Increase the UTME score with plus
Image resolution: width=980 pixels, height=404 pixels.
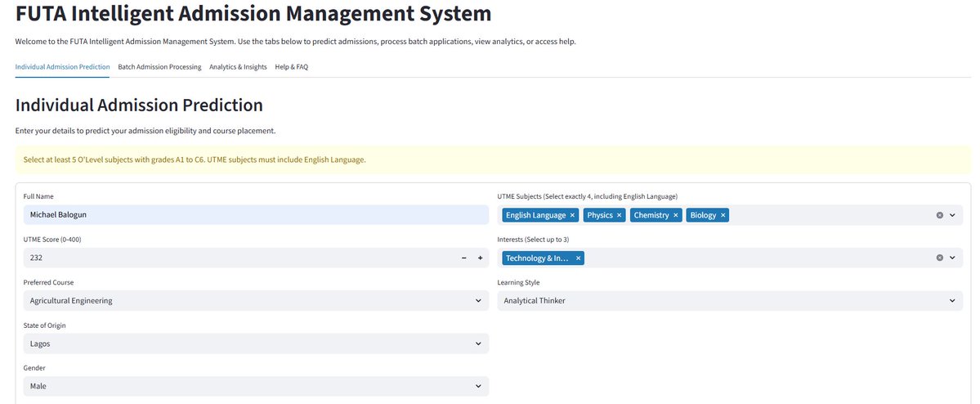pyautogui.click(x=480, y=258)
